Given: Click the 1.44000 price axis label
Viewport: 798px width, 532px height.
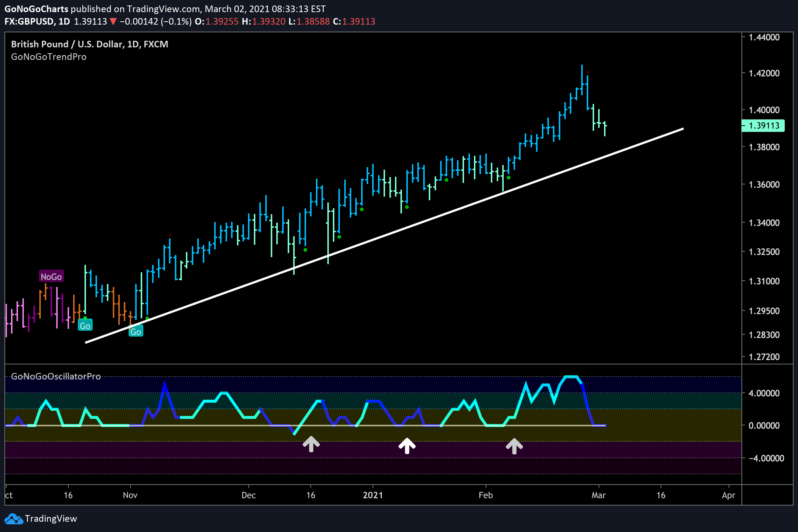Looking at the screenshot, I should [x=764, y=37].
